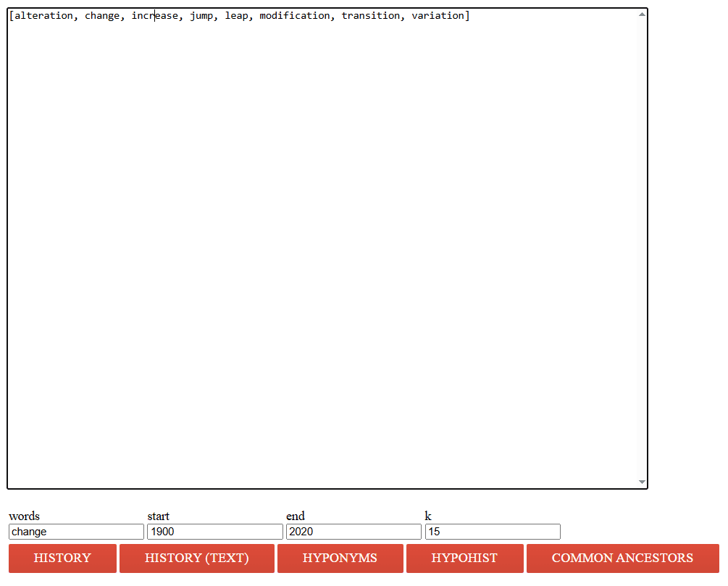Click the word 'modification' in results
The width and height of the screenshot is (728, 586).
tap(294, 16)
